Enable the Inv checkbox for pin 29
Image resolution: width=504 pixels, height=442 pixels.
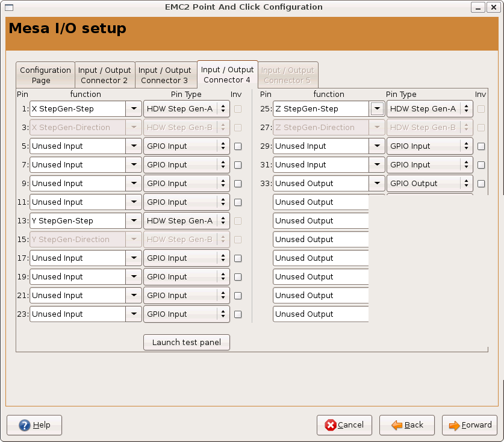pos(481,146)
